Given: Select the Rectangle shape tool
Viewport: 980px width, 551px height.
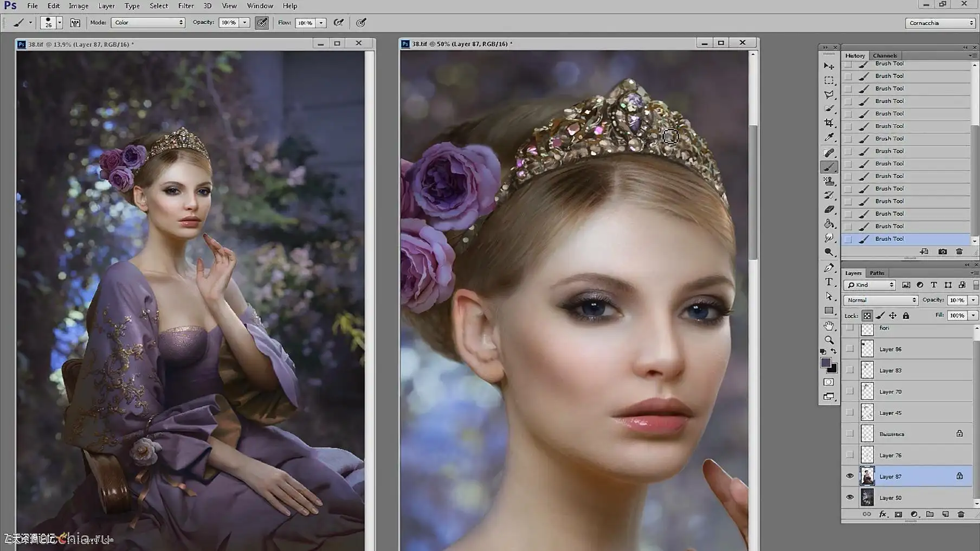Looking at the screenshot, I should (829, 311).
